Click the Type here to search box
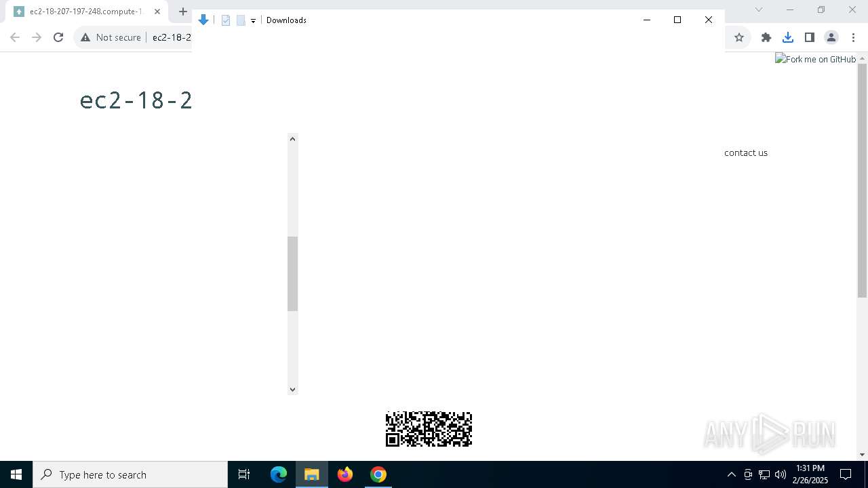 [x=130, y=474]
